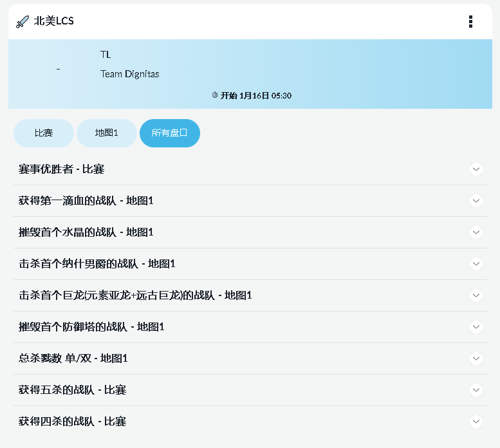
Task: Click chevron icon for 获得五杀的战队
Action: pos(476,390)
